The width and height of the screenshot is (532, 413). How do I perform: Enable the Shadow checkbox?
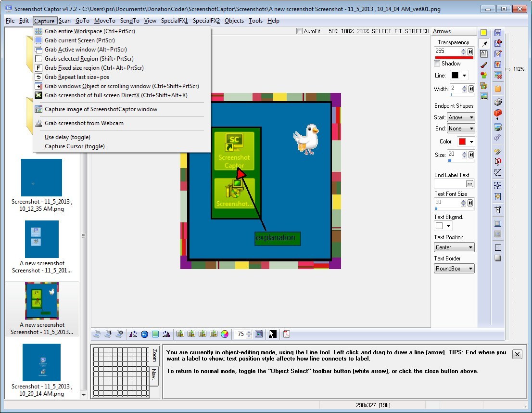[x=437, y=64]
